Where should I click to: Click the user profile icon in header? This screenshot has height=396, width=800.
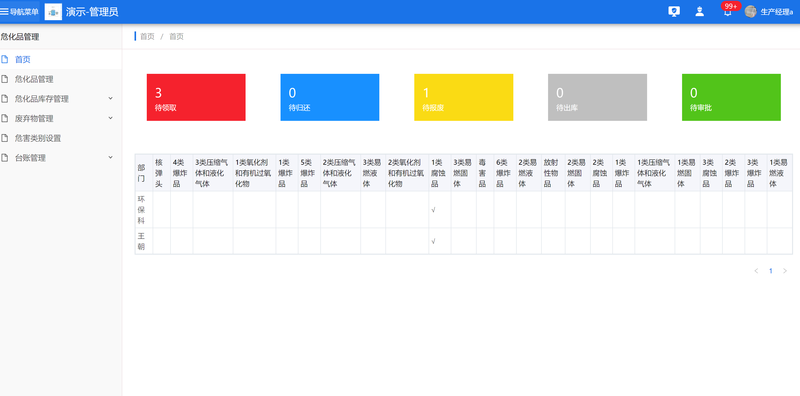(x=699, y=12)
